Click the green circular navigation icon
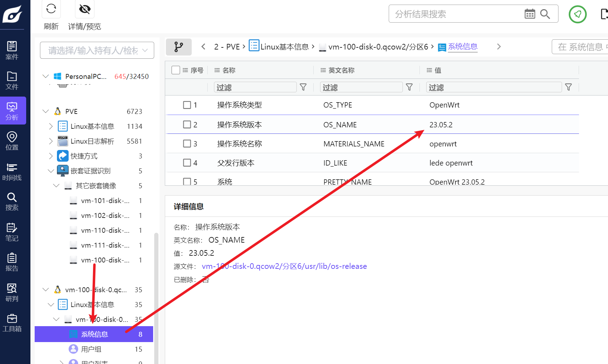The image size is (608, 364). [x=577, y=15]
